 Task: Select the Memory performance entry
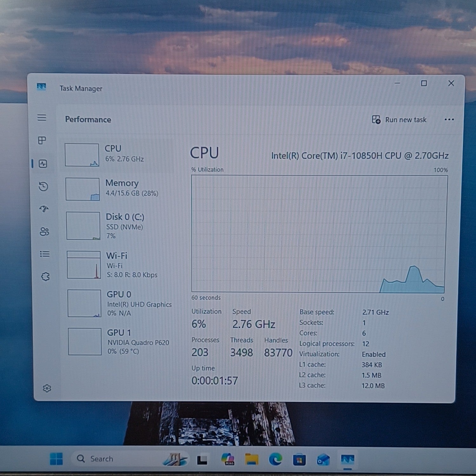[117, 189]
